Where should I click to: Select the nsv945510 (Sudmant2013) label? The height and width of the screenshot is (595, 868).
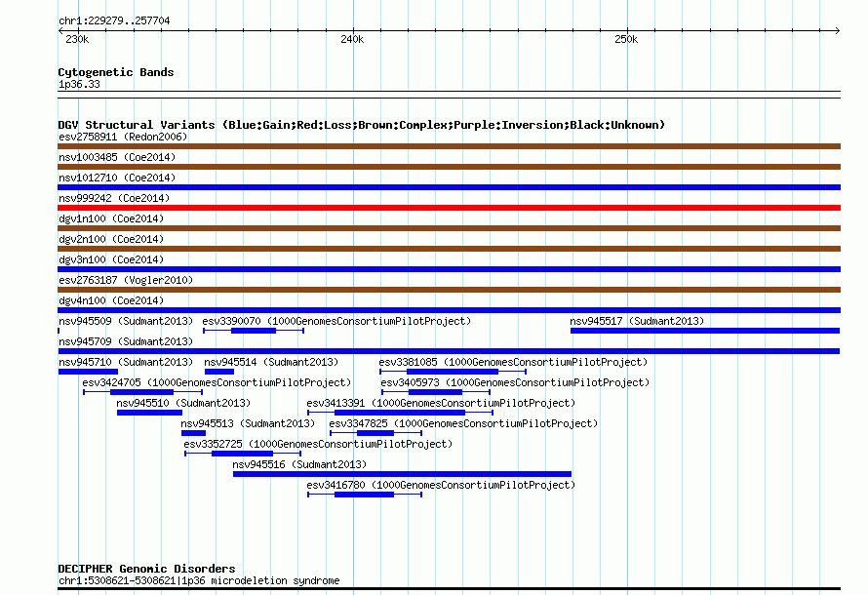click(x=183, y=403)
